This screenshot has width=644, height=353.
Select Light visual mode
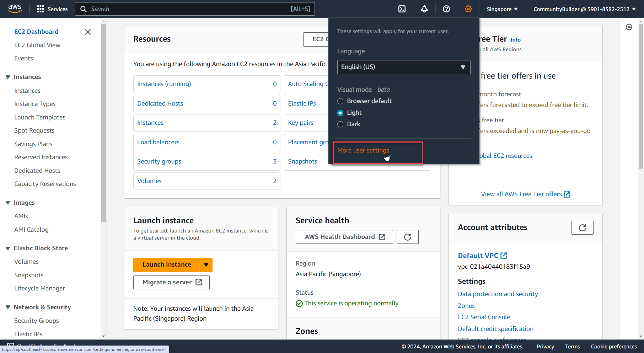(x=340, y=112)
